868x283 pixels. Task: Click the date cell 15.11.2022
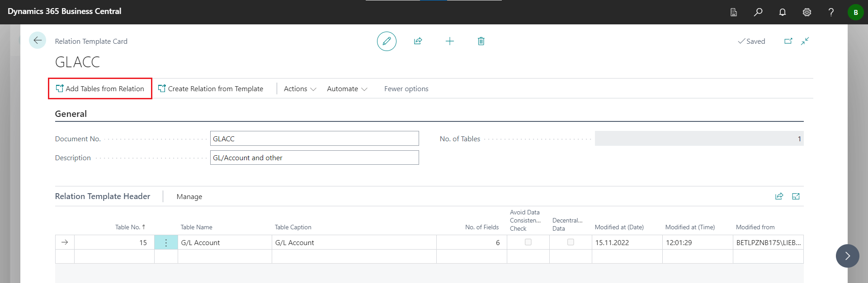pos(627,242)
